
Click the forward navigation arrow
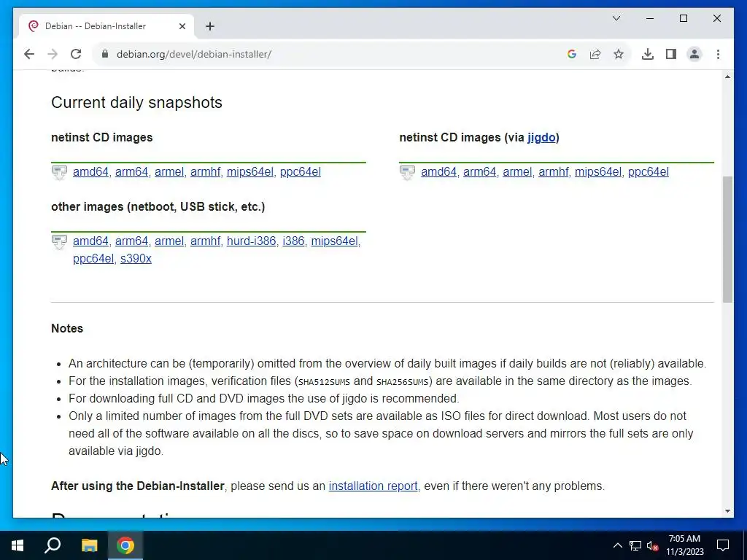[x=53, y=54]
